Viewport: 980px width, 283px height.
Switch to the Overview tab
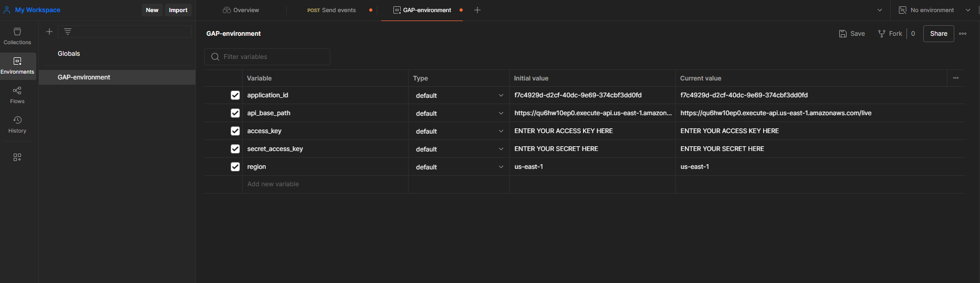[241, 10]
